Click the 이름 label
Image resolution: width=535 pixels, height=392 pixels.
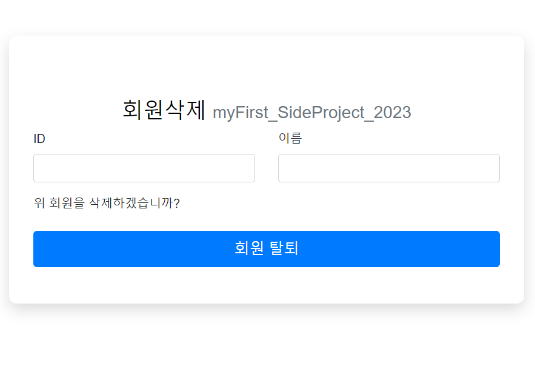click(290, 138)
